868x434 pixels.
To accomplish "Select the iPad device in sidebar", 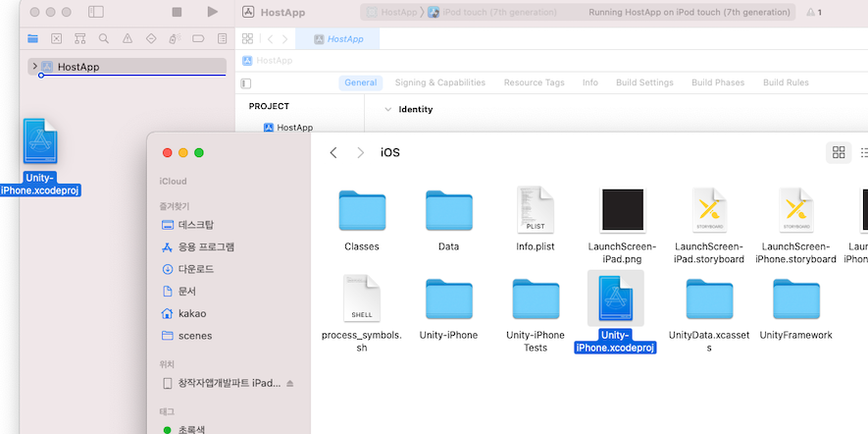I will point(222,384).
